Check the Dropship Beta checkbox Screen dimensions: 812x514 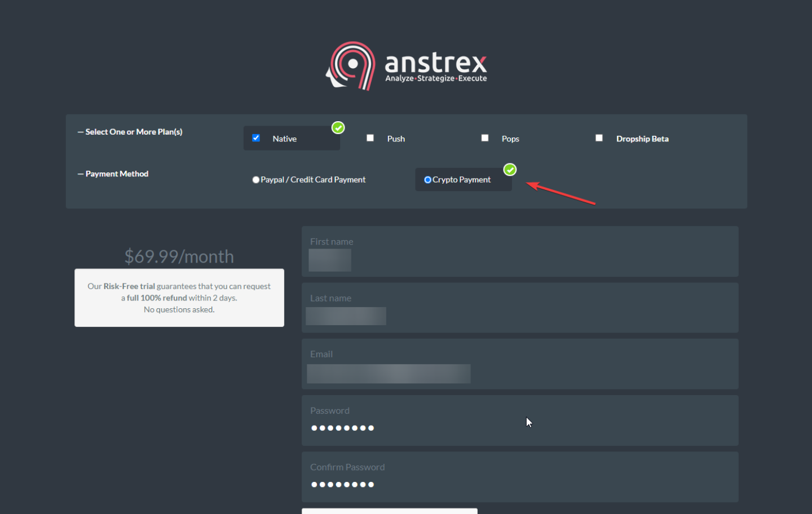pyautogui.click(x=599, y=138)
